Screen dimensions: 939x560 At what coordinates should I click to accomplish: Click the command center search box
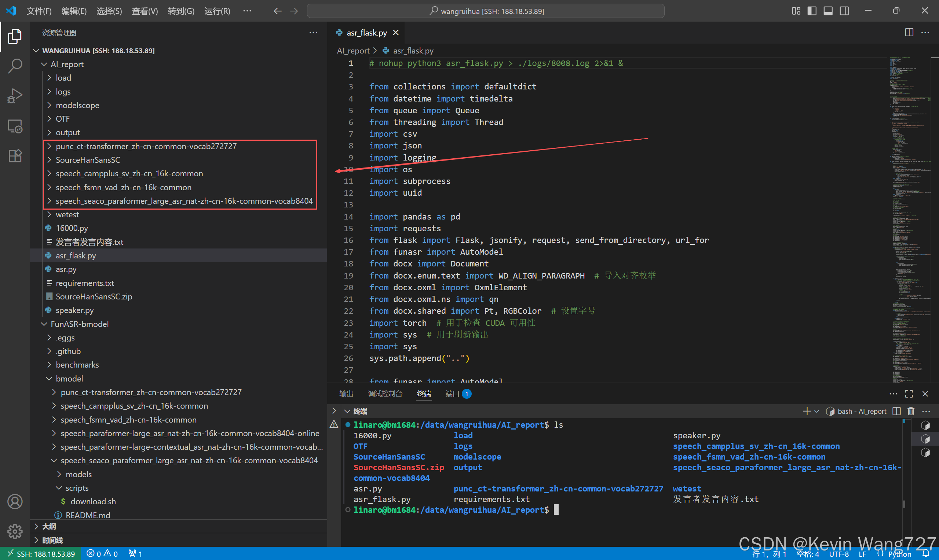tap(485, 11)
